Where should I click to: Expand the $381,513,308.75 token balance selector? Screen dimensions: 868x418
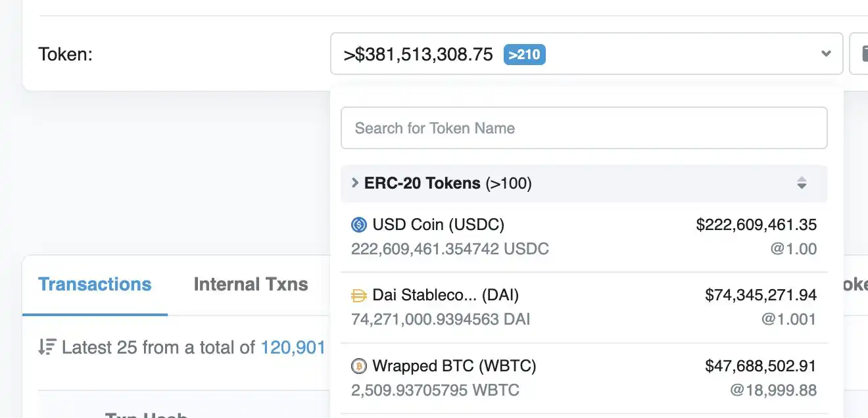587,54
